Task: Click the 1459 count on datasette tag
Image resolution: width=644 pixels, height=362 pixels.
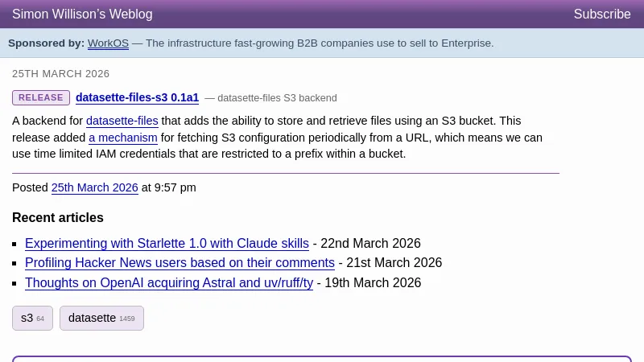Action: (x=127, y=319)
